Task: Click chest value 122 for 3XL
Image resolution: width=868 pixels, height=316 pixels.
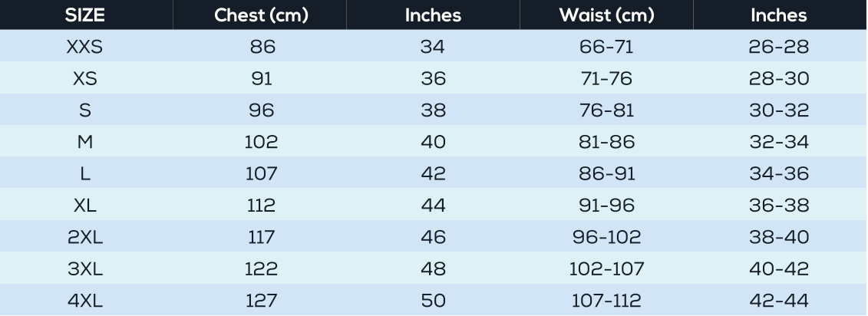Action: [x=262, y=269]
